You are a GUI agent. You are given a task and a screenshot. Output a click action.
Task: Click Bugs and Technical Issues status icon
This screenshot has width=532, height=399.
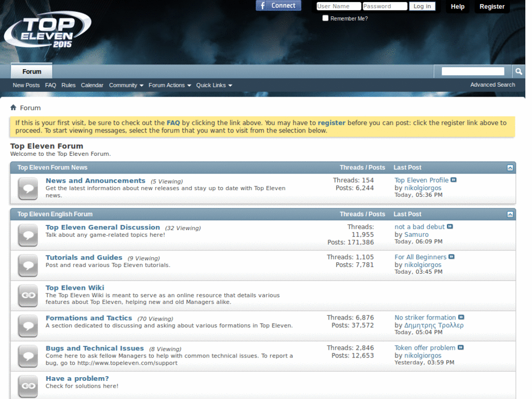click(x=28, y=356)
